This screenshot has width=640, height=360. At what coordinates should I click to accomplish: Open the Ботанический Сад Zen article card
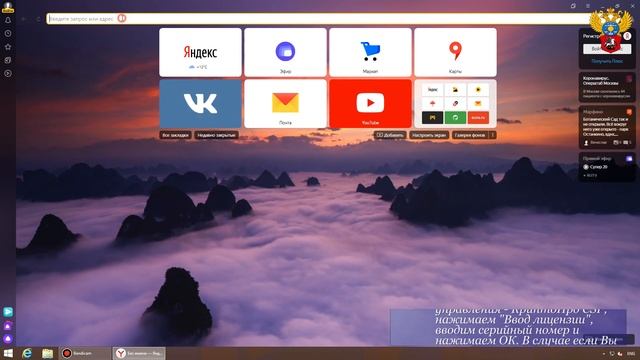[607, 127]
